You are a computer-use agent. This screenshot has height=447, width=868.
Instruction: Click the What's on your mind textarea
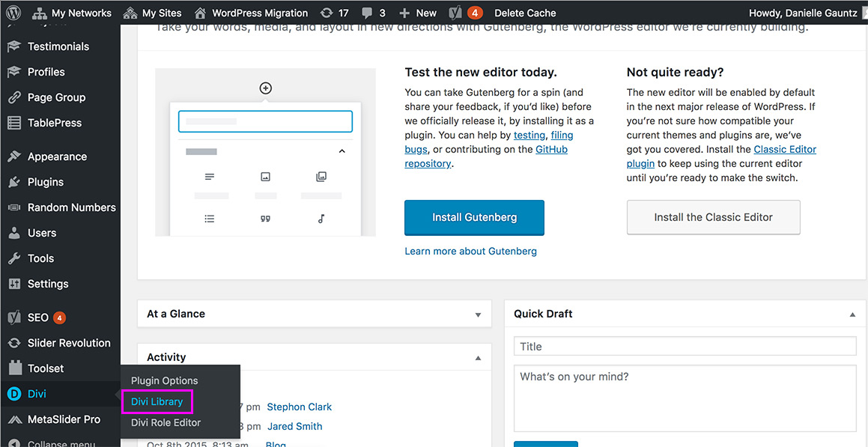685,398
